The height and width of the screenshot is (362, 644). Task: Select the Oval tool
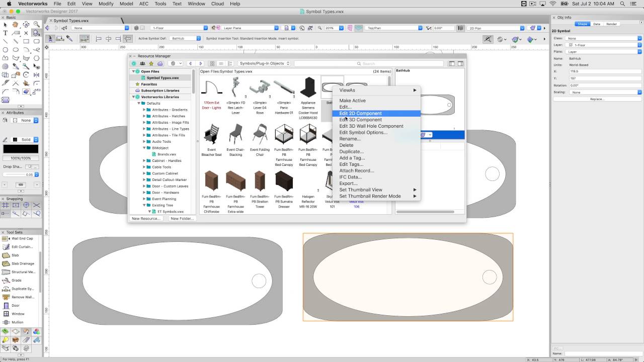click(16, 50)
